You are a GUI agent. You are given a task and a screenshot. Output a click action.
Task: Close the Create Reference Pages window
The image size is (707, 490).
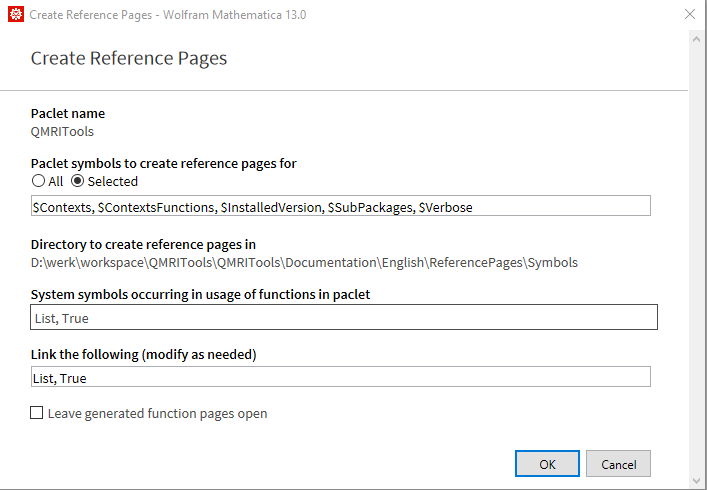coord(690,14)
